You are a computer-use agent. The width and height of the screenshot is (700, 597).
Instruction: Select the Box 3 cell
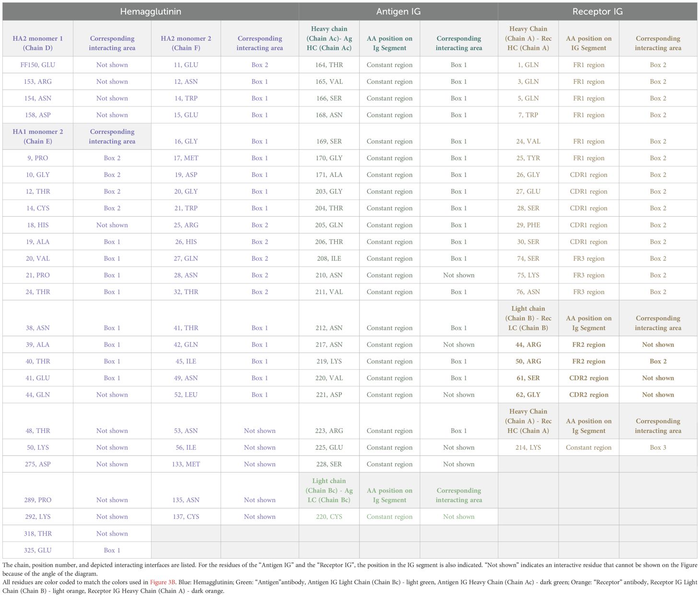point(658,447)
